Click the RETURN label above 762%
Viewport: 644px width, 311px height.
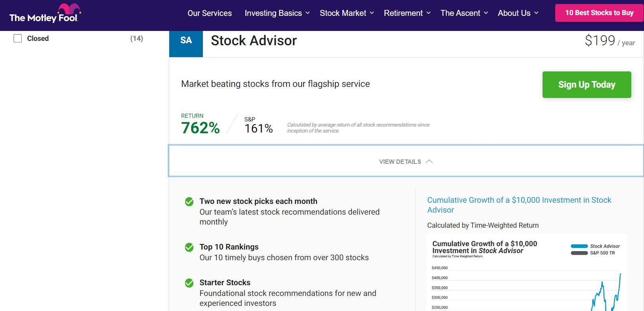(x=192, y=116)
